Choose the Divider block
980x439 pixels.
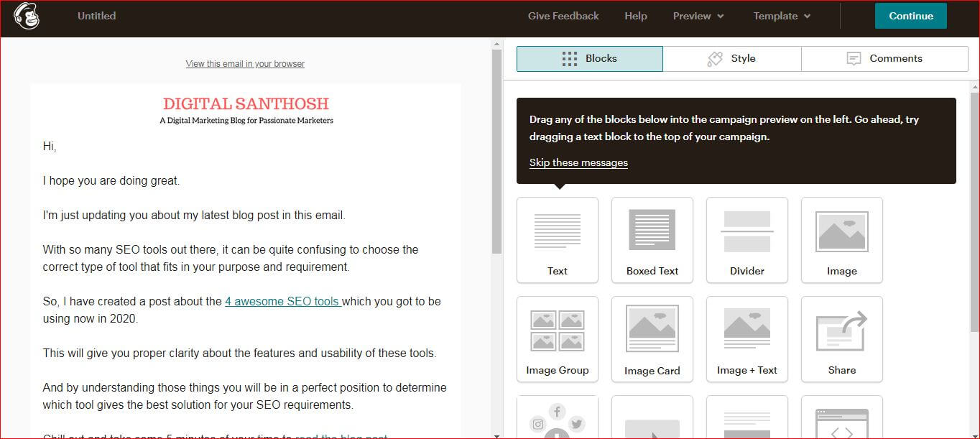[747, 240]
